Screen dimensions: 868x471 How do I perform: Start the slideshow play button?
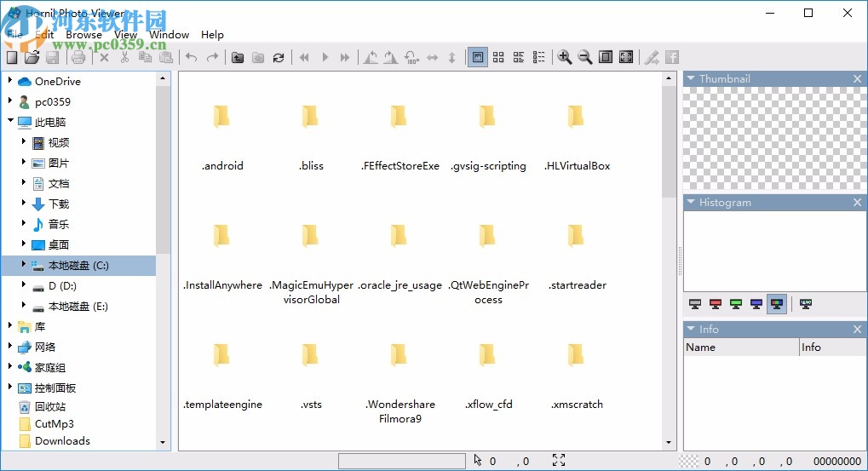pyautogui.click(x=325, y=57)
